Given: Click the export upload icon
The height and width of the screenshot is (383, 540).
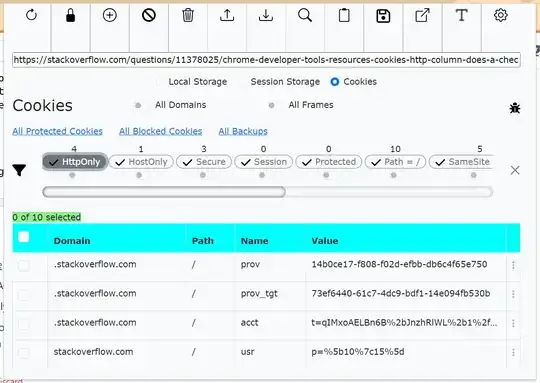Looking at the screenshot, I should point(227,15).
